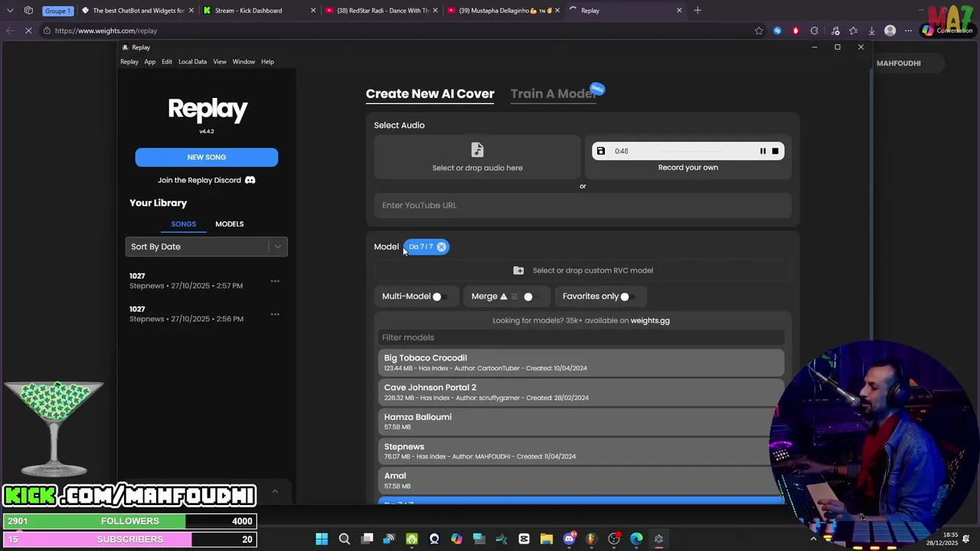This screenshot has width=980, height=551.
Task: Open Task View on the taskbar
Action: (x=367, y=539)
